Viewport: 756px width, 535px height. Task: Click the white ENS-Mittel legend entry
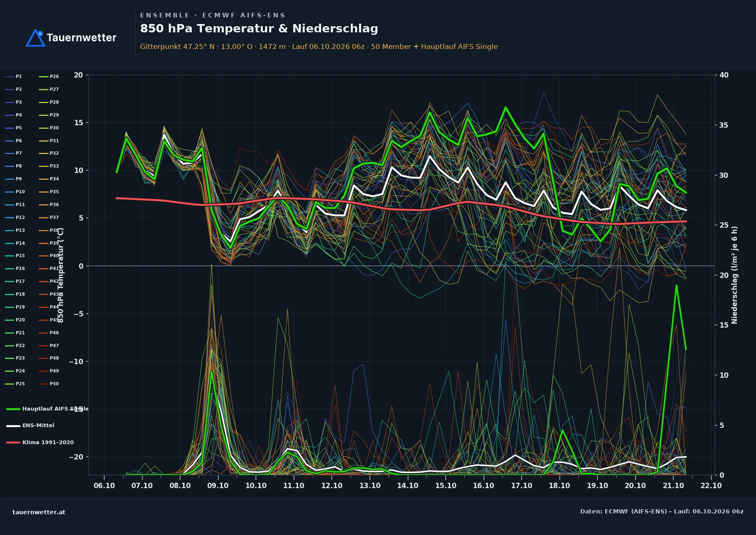[x=30, y=426]
